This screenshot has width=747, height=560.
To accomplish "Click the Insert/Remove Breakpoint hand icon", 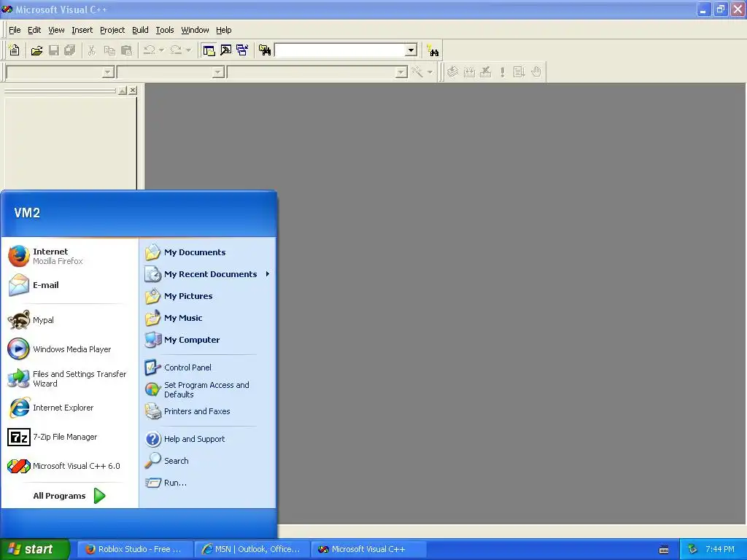I will tap(536, 72).
